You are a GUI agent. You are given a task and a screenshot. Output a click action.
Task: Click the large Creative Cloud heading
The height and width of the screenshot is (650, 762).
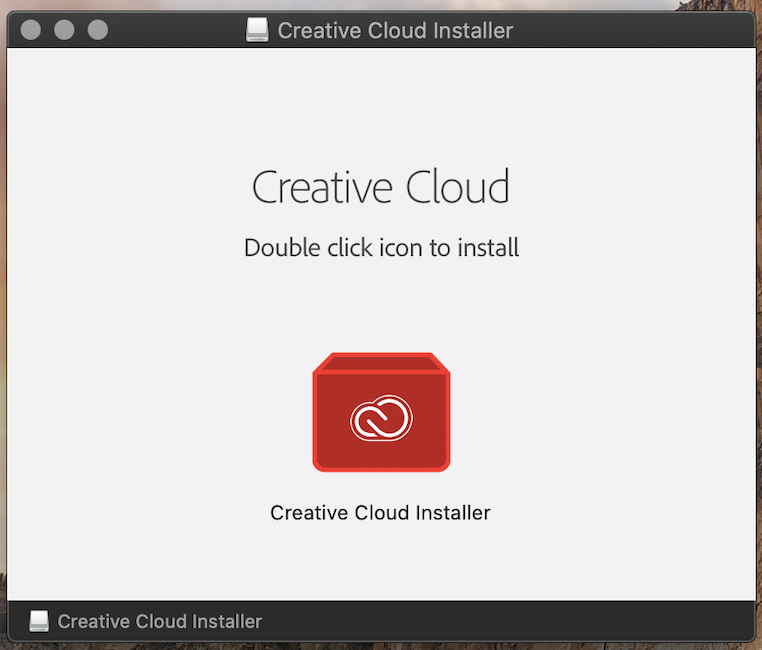tap(381, 187)
